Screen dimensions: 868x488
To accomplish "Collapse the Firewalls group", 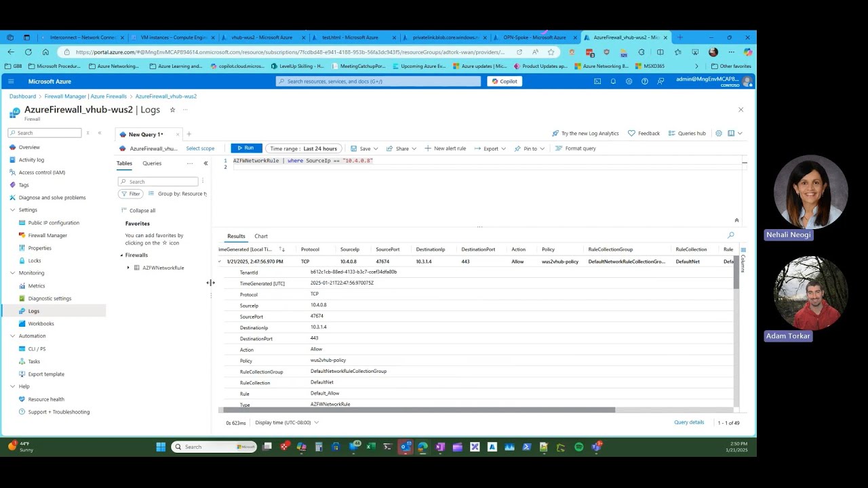I will pyautogui.click(x=122, y=256).
